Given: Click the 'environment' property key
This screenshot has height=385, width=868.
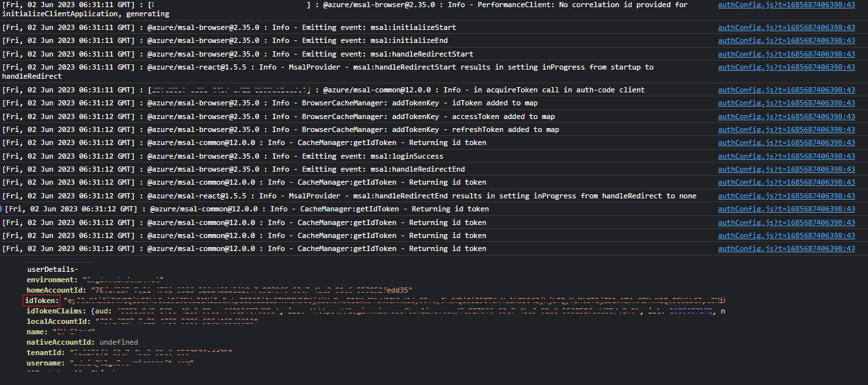Looking at the screenshot, I should [x=51, y=280].
